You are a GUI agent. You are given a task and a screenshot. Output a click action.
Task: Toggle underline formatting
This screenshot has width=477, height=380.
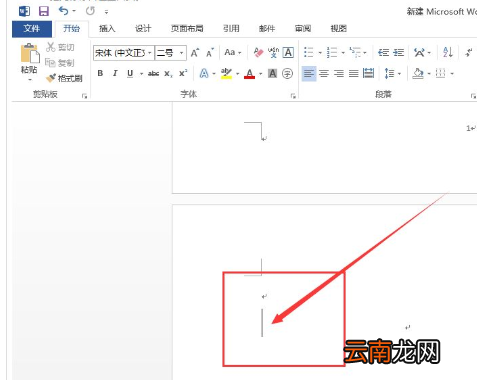pyautogui.click(x=130, y=73)
